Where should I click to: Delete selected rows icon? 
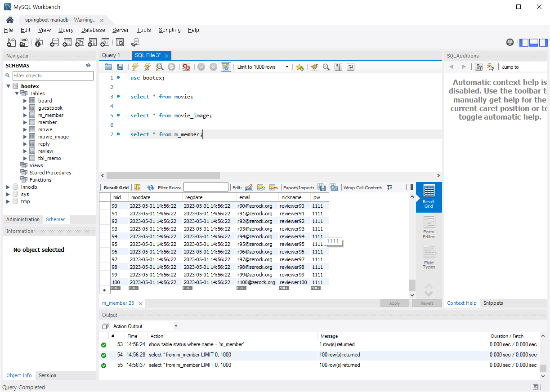click(273, 187)
